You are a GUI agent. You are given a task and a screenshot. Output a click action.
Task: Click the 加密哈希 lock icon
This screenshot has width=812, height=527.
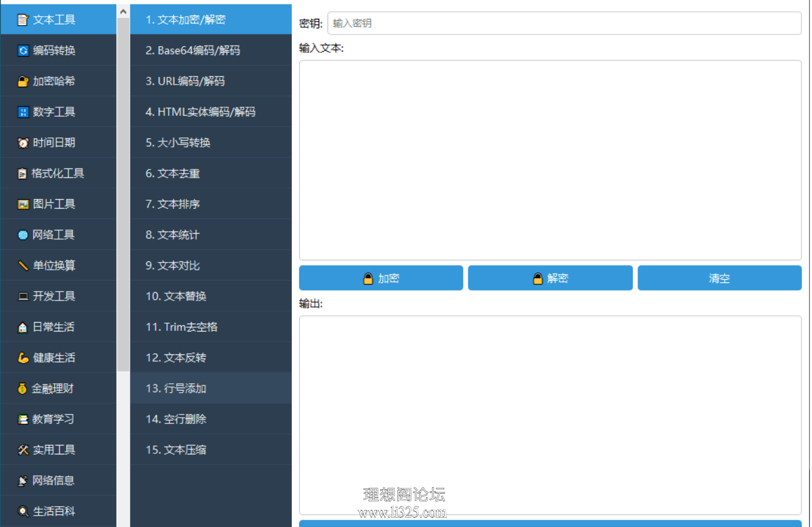pos(23,82)
